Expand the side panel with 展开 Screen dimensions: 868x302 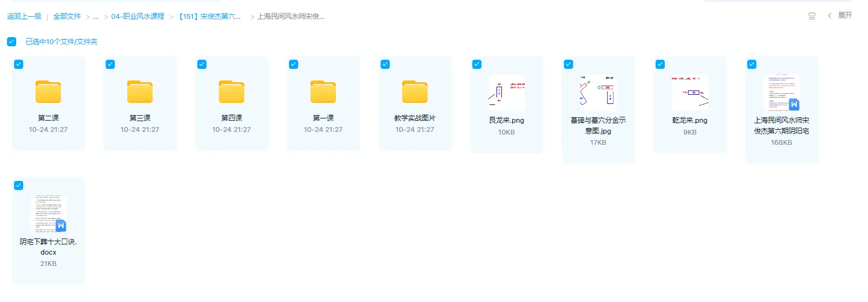tap(840, 16)
